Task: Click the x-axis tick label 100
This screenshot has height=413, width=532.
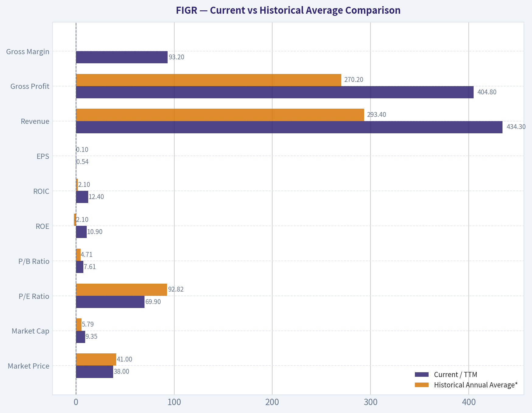Action: point(174,402)
